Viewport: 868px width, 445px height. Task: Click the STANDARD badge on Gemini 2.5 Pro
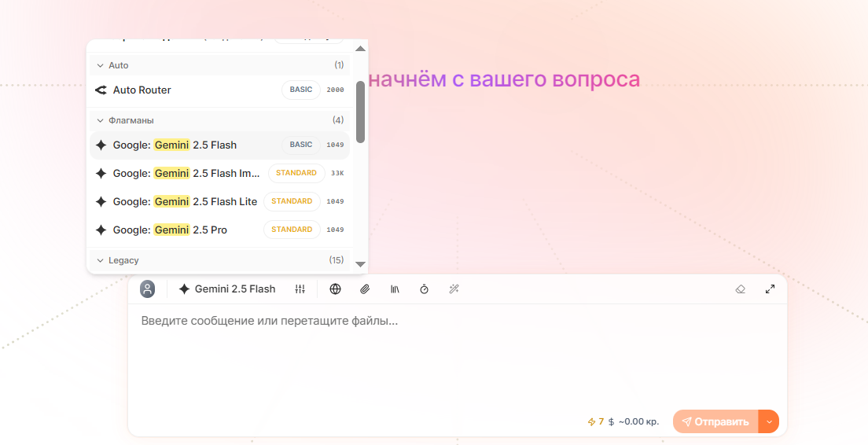pyautogui.click(x=292, y=230)
